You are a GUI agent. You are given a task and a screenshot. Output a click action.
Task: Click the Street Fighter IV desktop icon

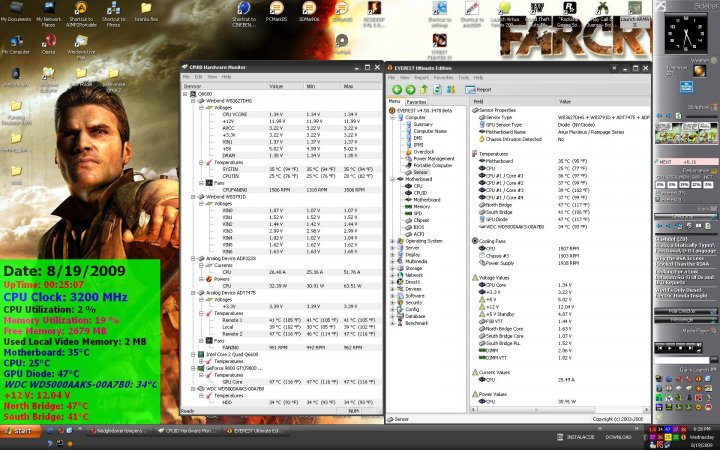439,47
